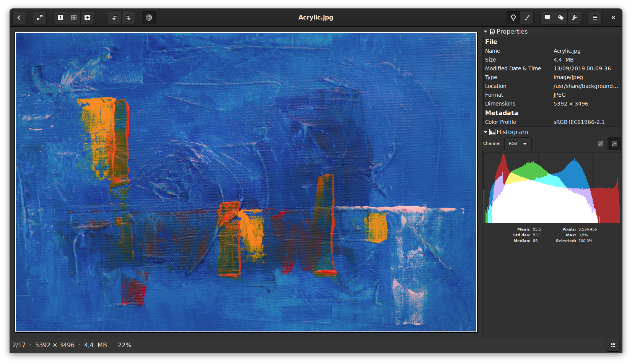Viewport: 632px width, 364px height.
Task: Rotate the image right
Action: (128, 18)
